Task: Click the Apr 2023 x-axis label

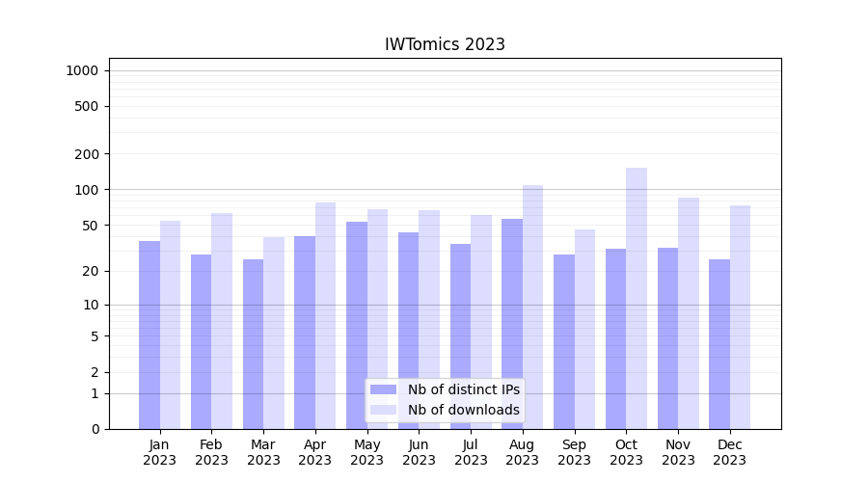Action: pos(315,452)
